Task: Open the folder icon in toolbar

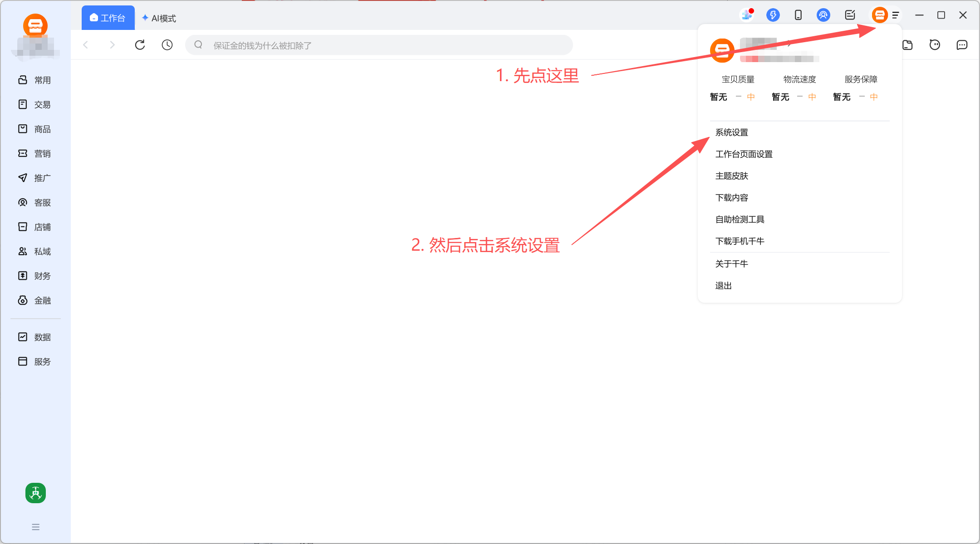Action: [x=907, y=45]
